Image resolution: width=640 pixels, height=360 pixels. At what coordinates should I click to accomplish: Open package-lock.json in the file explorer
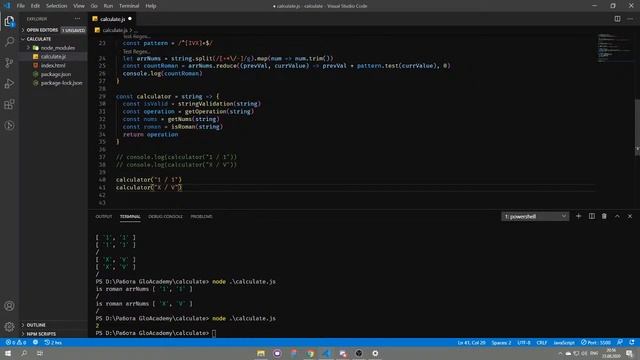(x=53, y=83)
